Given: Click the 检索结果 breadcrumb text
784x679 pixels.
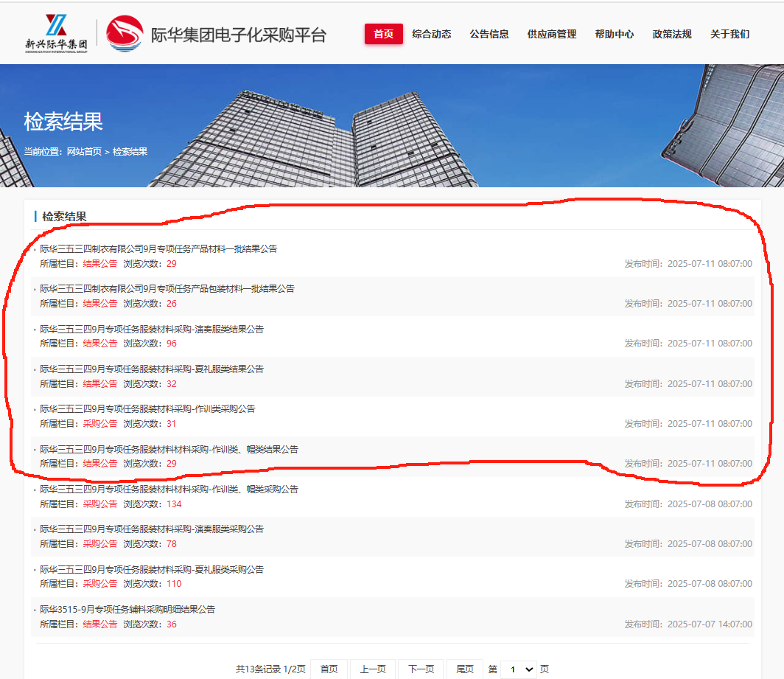Looking at the screenshot, I should coord(130,152).
